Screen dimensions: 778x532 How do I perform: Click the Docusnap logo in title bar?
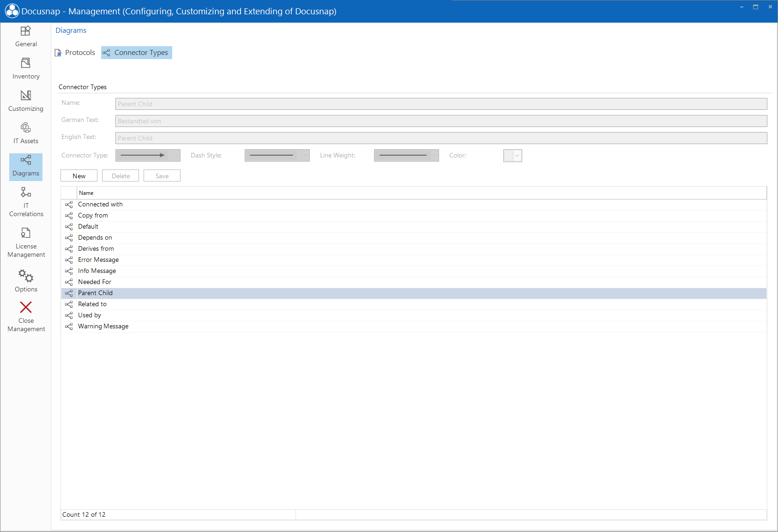point(12,11)
